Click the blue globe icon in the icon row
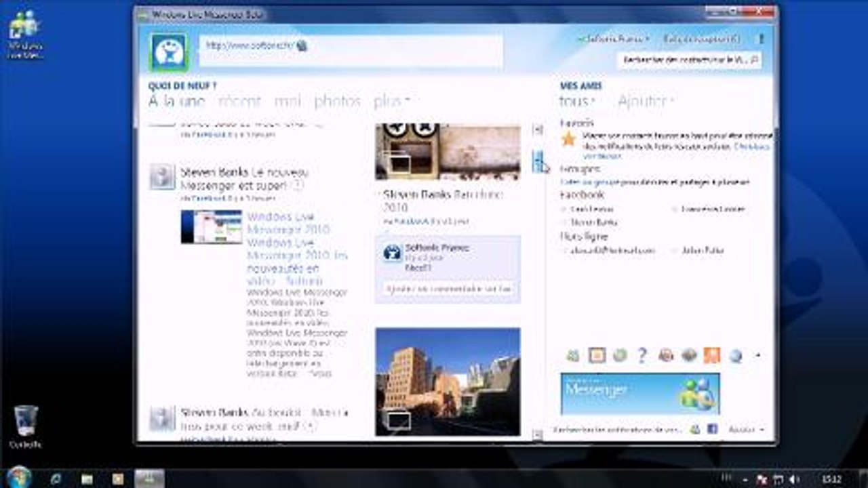Screen dimensions: 868x488 pyautogui.click(x=736, y=355)
